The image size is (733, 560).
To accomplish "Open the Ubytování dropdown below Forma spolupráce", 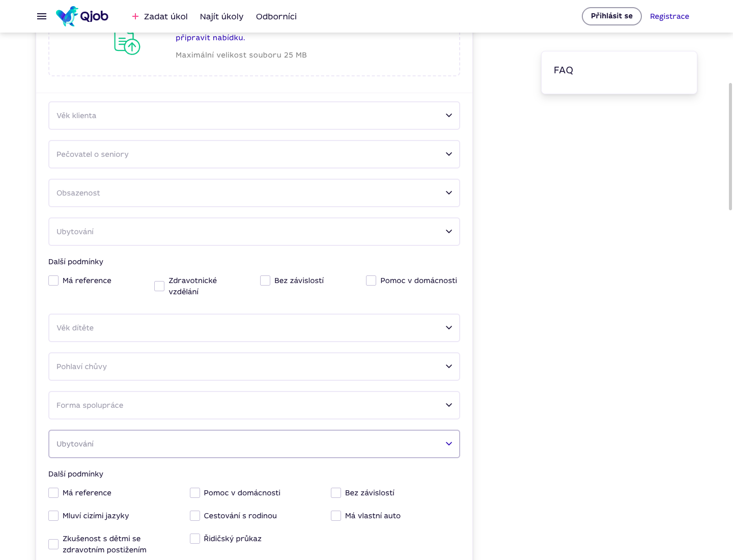I will coord(254,444).
